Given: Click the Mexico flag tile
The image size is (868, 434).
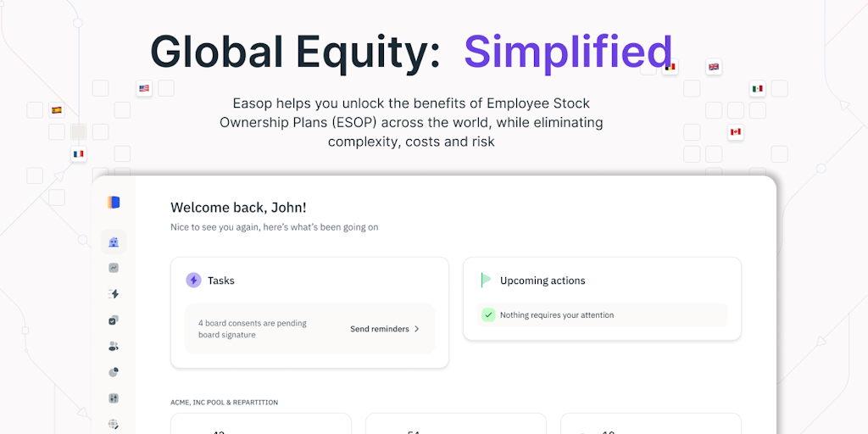Looking at the screenshot, I should (757, 88).
